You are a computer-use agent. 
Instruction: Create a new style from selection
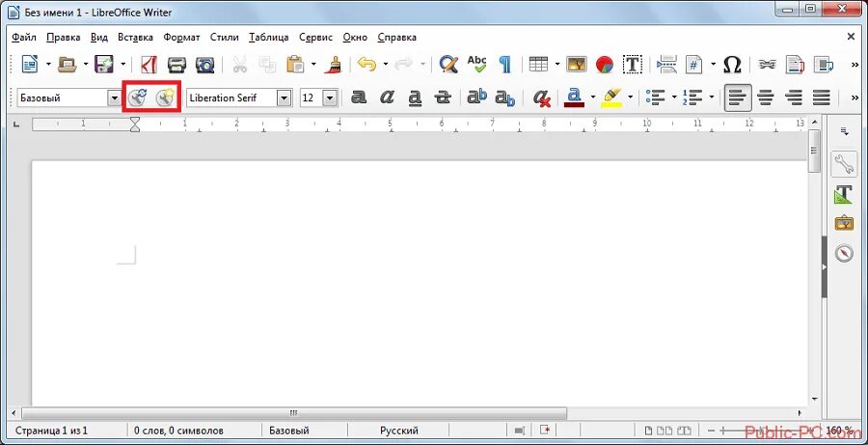pyautogui.click(x=165, y=98)
